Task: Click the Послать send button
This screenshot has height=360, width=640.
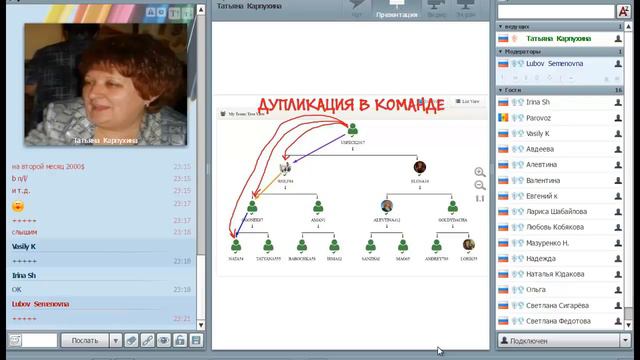Action: click(85, 340)
